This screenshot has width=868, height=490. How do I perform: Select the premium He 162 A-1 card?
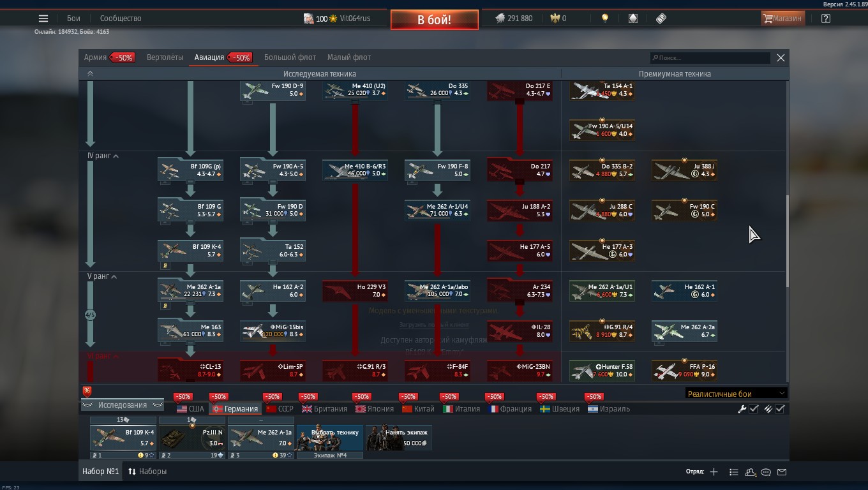click(x=684, y=291)
